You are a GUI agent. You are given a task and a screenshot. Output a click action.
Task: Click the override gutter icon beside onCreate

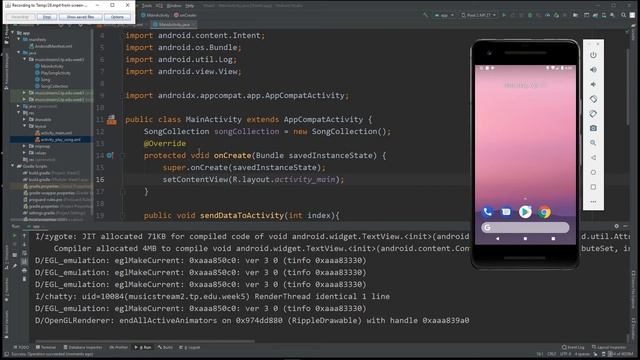point(110,156)
